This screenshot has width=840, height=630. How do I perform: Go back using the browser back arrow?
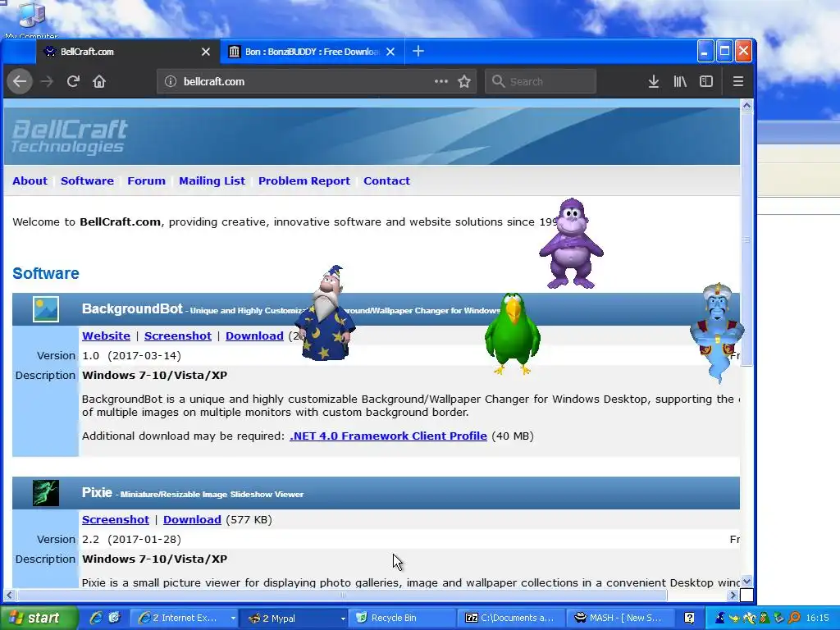coord(20,81)
